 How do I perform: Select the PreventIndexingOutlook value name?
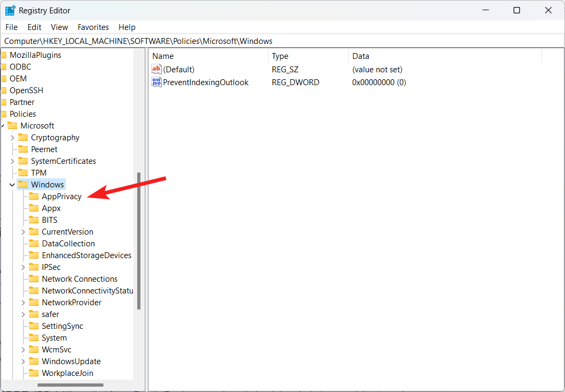pos(206,82)
